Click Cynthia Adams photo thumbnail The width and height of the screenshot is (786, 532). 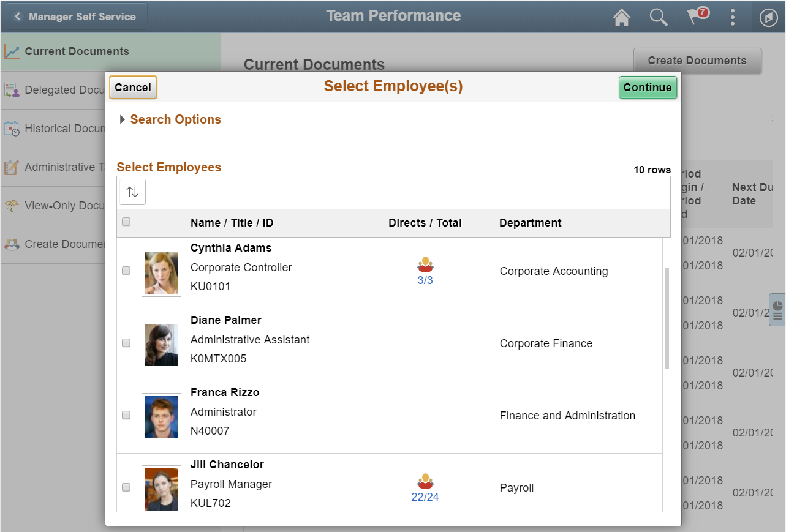(x=161, y=272)
